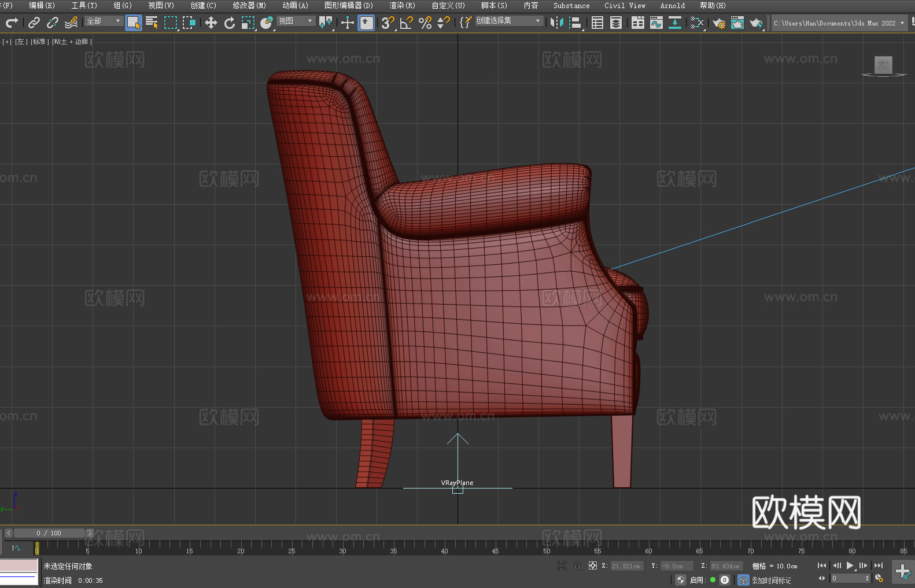This screenshot has width=915, height=588.
Task: Toggle the Scene Explorer icon
Action: point(597,23)
